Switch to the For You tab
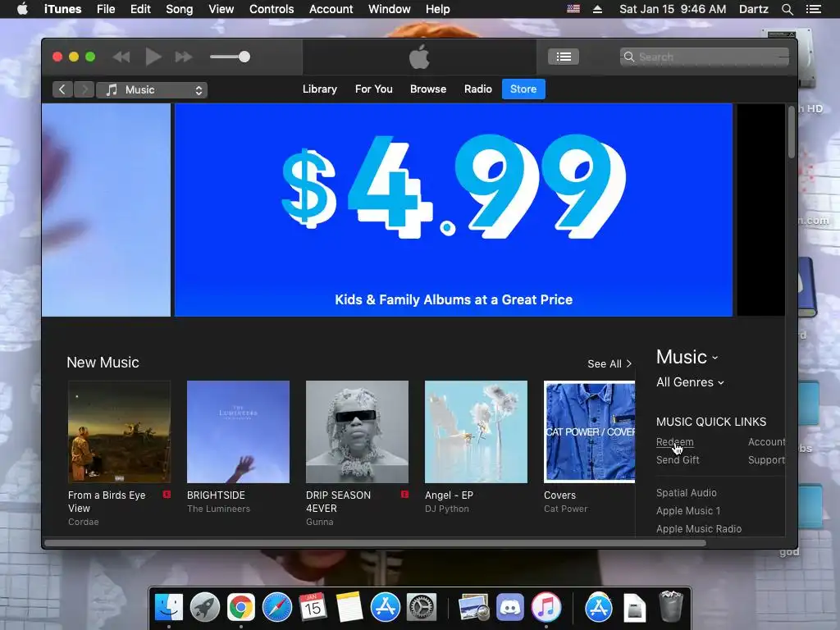840x630 pixels. click(373, 89)
